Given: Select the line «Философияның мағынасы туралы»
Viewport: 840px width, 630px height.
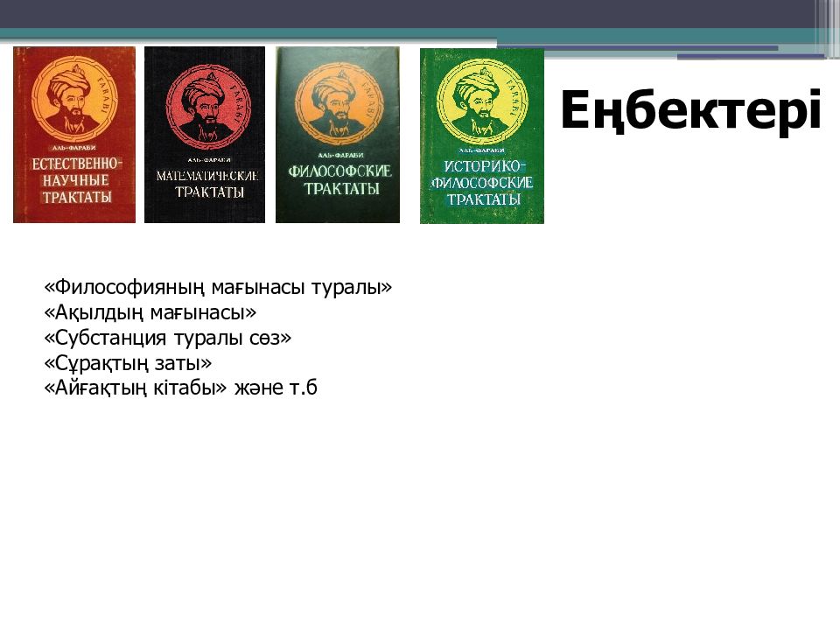Looking at the screenshot, I should pyautogui.click(x=218, y=288).
